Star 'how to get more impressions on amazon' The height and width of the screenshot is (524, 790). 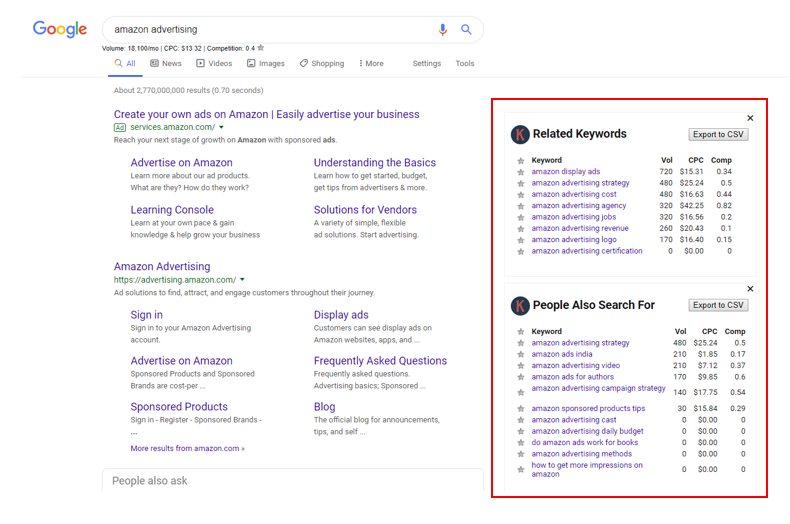click(x=520, y=470)
